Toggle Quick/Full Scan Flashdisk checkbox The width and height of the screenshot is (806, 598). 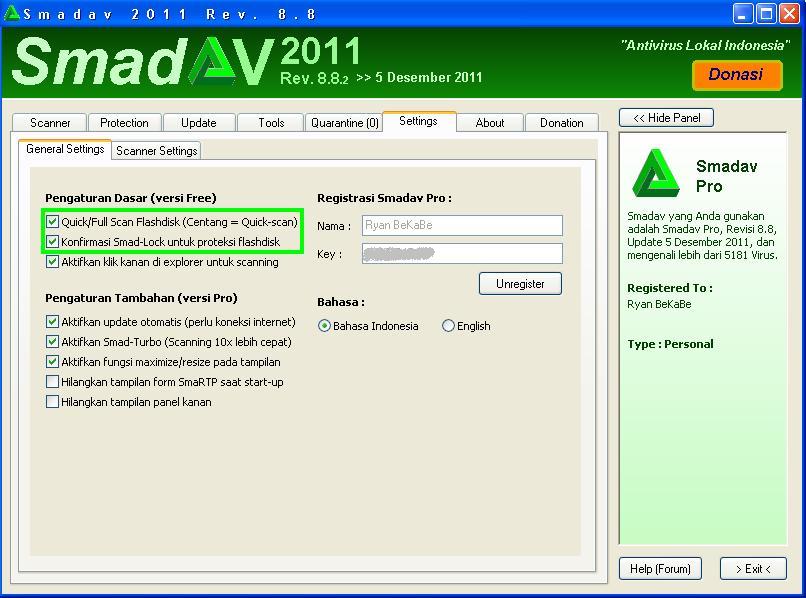click(52, 222)
